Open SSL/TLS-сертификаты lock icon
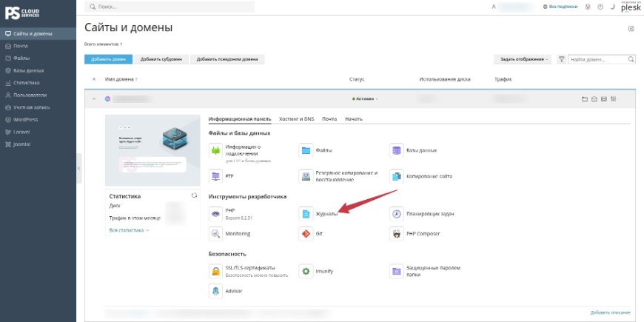This screenshot has width=644, height=322. 215,271
